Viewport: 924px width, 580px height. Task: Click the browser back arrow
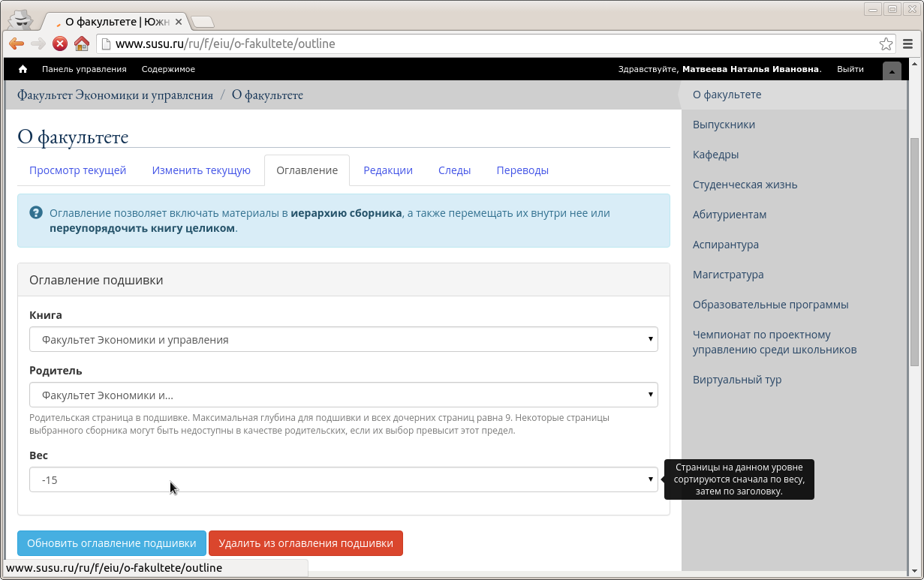(17, 44)
